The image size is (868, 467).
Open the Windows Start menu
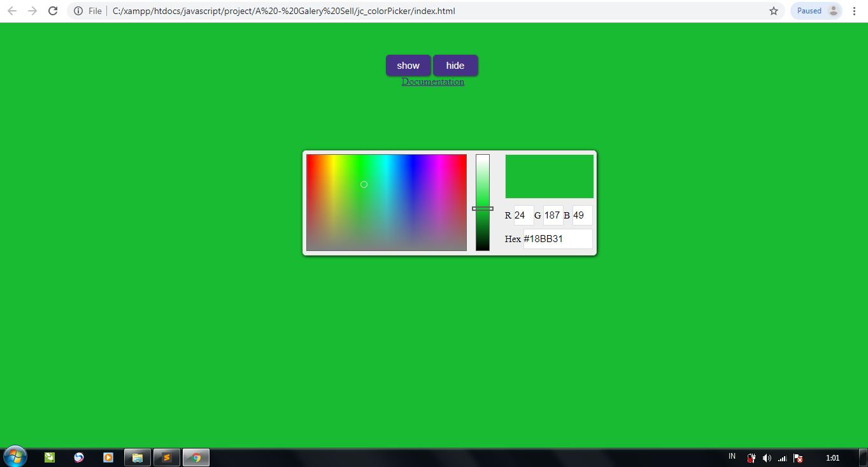click(15, 457)
